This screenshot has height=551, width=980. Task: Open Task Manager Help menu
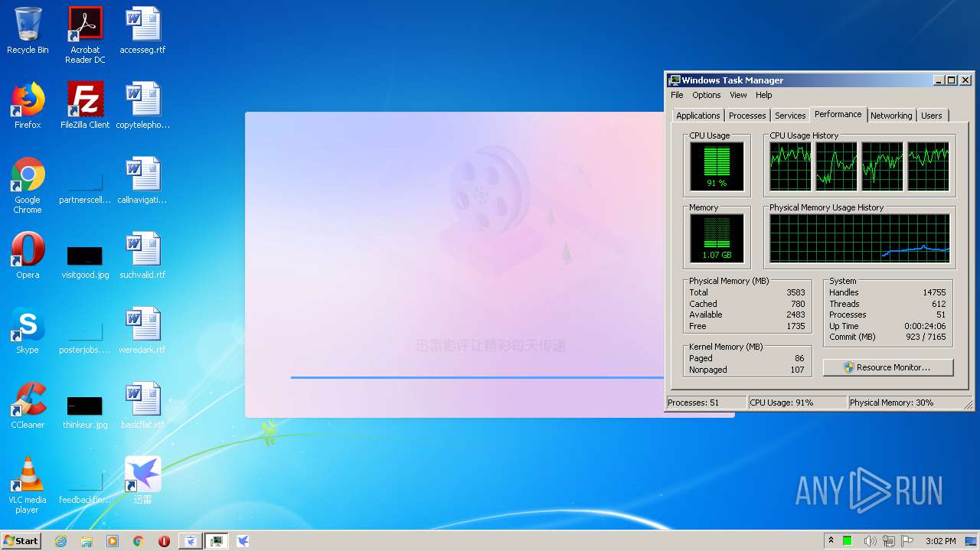pyautogui.click(x=764, y=95)
